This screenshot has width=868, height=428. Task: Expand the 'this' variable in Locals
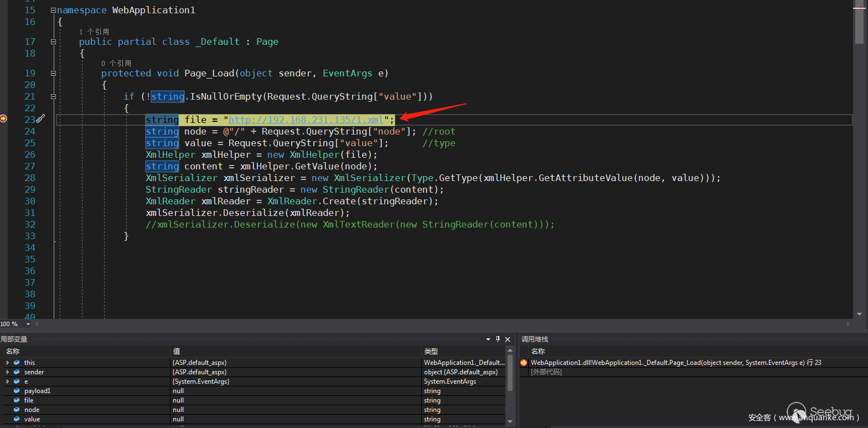[7, 363]
